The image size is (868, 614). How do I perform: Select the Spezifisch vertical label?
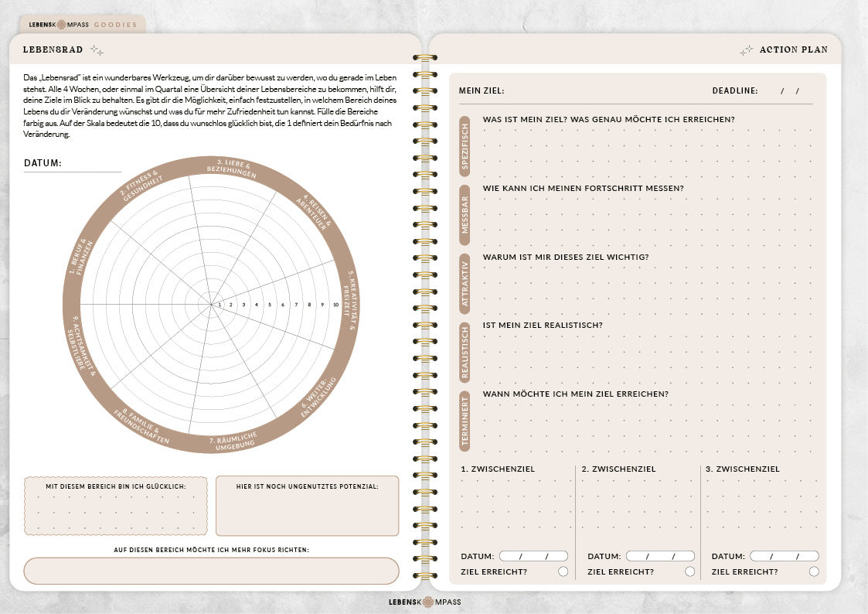465,146
